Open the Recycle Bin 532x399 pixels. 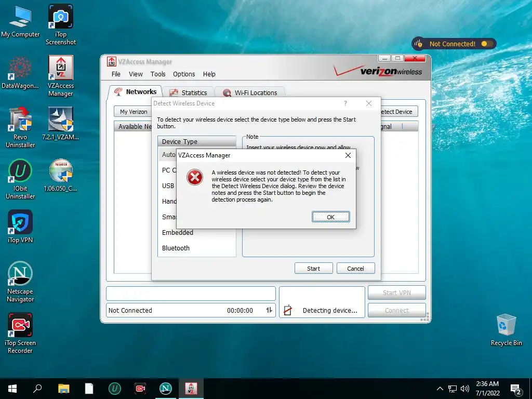click(x=506, y=330)
